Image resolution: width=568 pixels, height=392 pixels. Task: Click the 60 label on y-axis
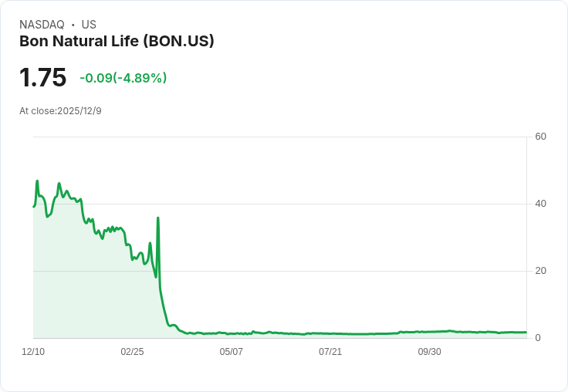click(540, 137)
